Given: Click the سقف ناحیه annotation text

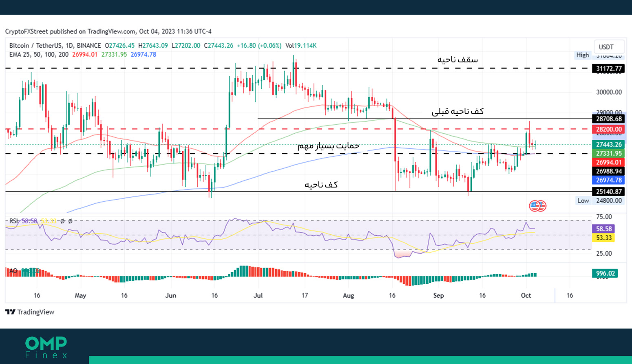Looking at the screenshot, I should [x=457, y=60].
